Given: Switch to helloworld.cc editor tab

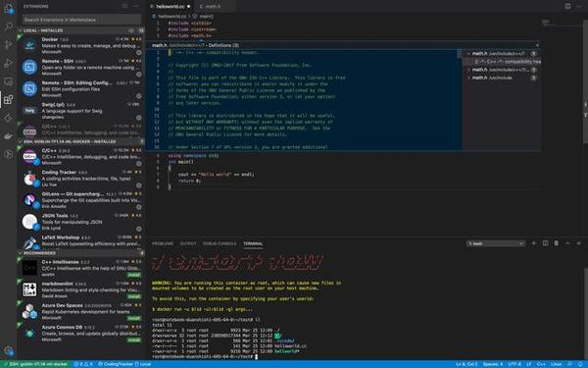Looking at the screenshot, I should click(x=171, y=6).
